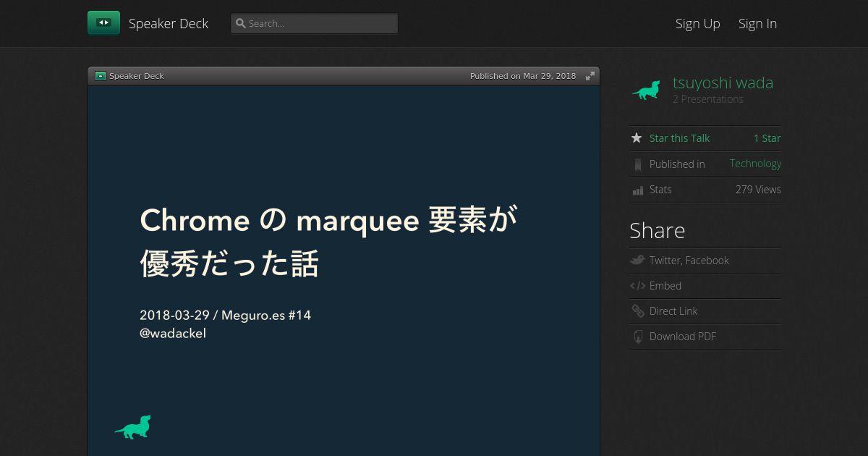Screen dimensions: 868x456
Task: Click the chain link icon beside Direct Link
Action: tap(637, 311)
